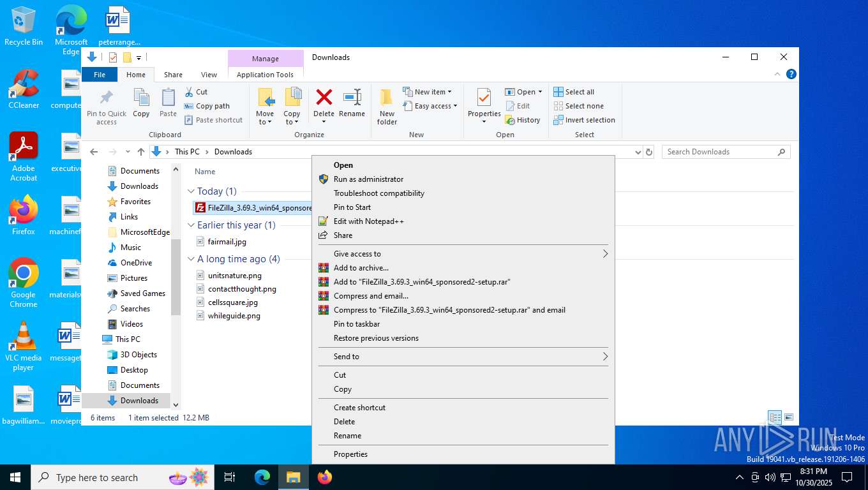The height and width of the screenshot is (490, 868).
Task: Click the Name column header
Action: click(x=205, y=172)
